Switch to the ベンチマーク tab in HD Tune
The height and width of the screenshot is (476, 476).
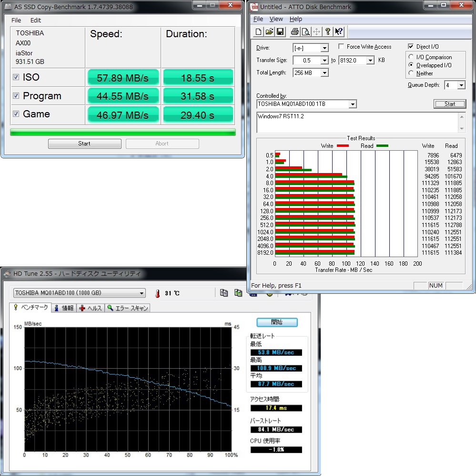30,307
